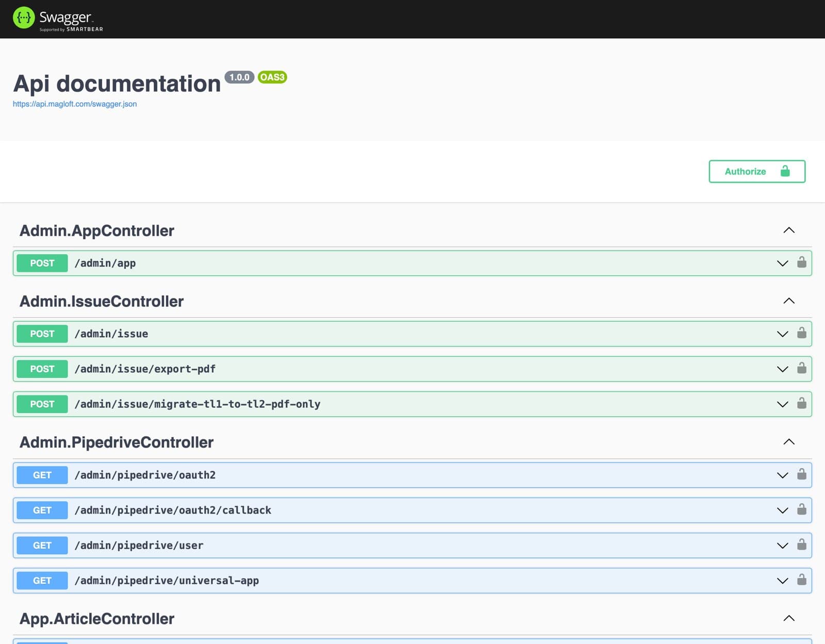Open the swagger.json link
The width and height of the screenshot is (825, 644).
point(75,104)
